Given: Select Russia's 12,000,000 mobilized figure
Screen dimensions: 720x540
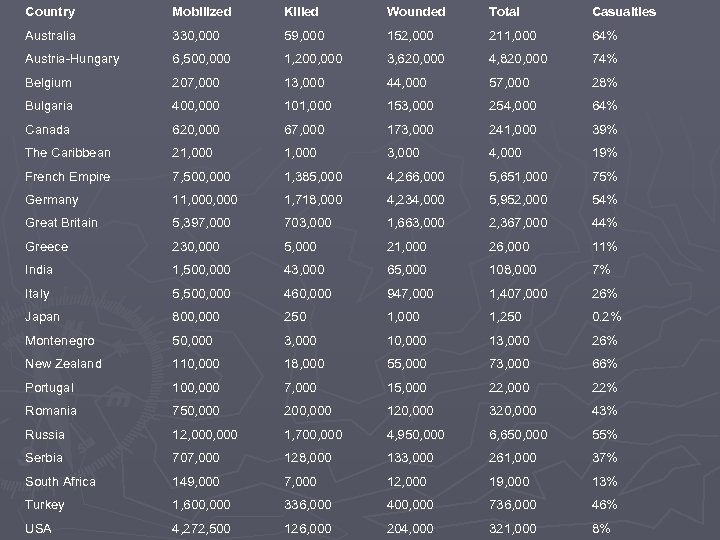Looking at the screenshot, I should point(207,435).
